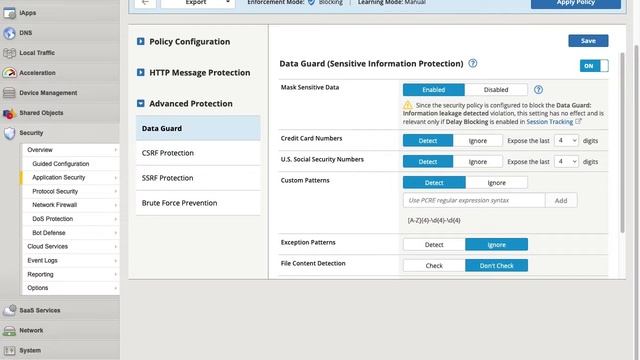Select Don't Check for File Content Detection
The width and height of the screenshot is (640, 360).
click(496, 265)
